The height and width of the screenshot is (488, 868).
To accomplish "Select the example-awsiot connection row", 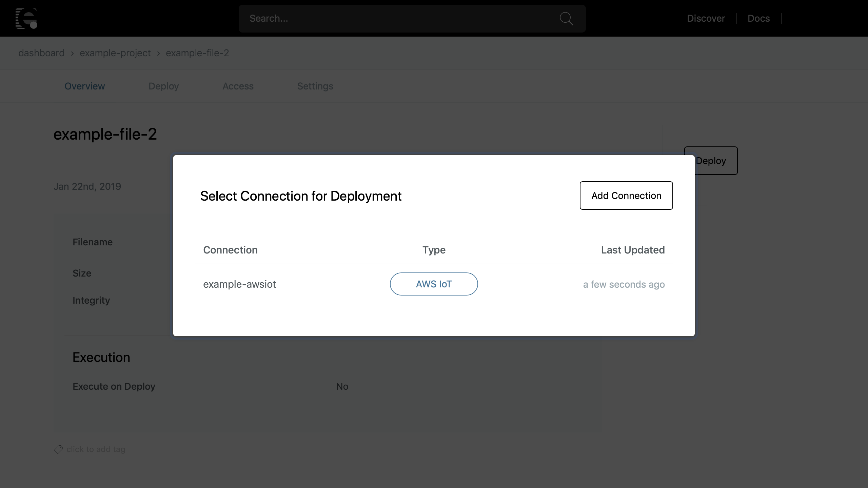I will pos(239,284).
